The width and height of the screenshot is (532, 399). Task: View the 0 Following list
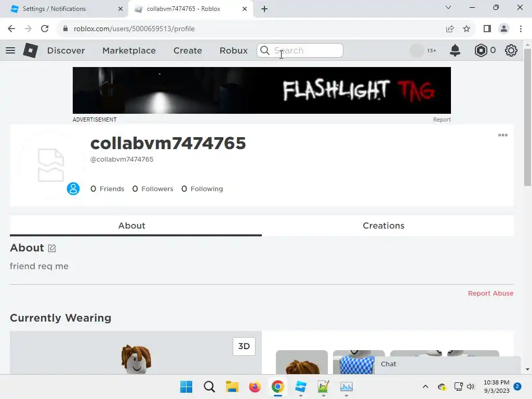click(x=202, y=189)
